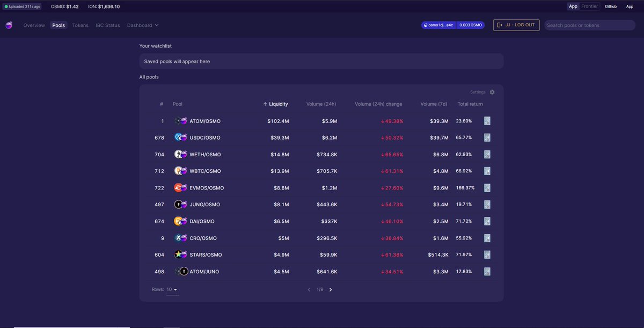The width and height of the screenshot is (644, 328).
Task: Click the calculator icon in WBTC/OSMO row
Action: tap(487, 171)
